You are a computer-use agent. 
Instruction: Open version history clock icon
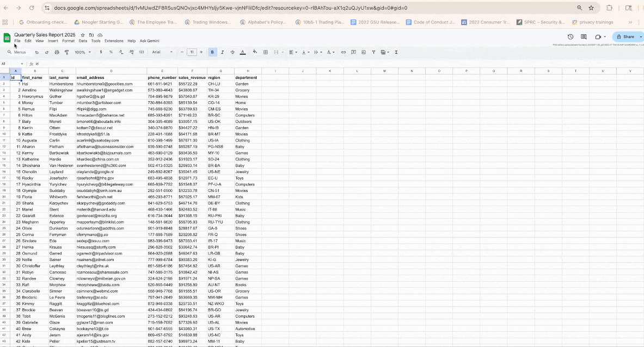pos(571,36)
